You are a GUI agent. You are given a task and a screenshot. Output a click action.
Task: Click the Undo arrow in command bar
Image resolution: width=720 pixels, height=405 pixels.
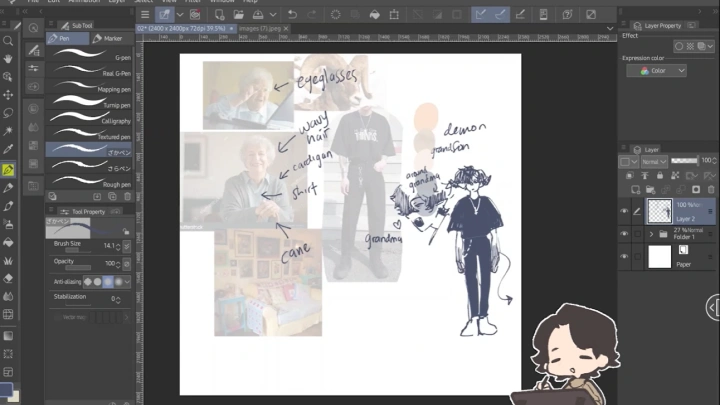pyautogui.click(x=292, y=15)
